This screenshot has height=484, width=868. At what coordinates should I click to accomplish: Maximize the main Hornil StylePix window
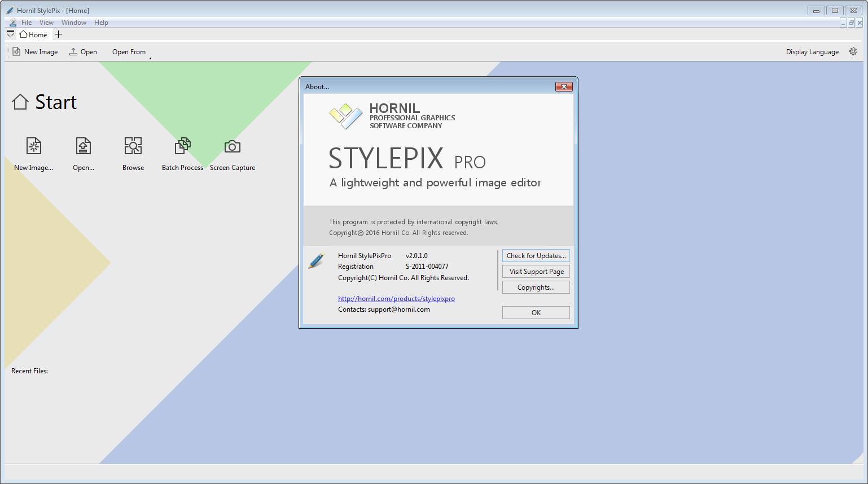pos(835,10)
